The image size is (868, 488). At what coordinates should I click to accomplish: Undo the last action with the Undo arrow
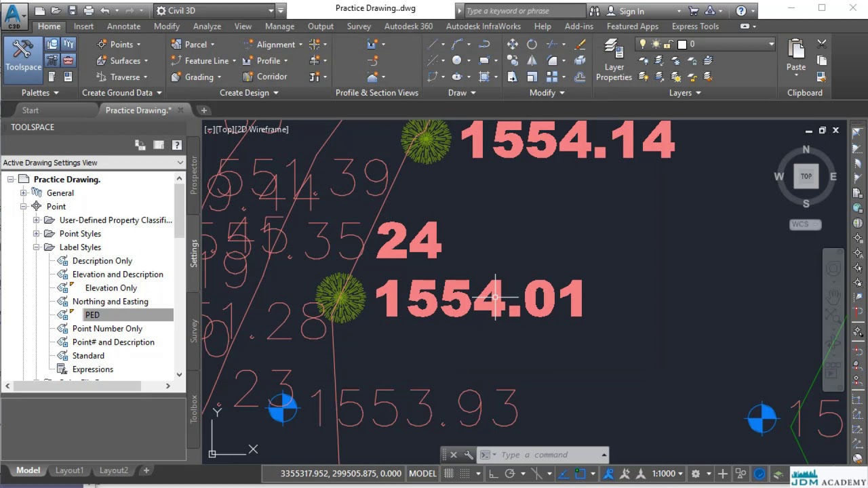point(104,11)
